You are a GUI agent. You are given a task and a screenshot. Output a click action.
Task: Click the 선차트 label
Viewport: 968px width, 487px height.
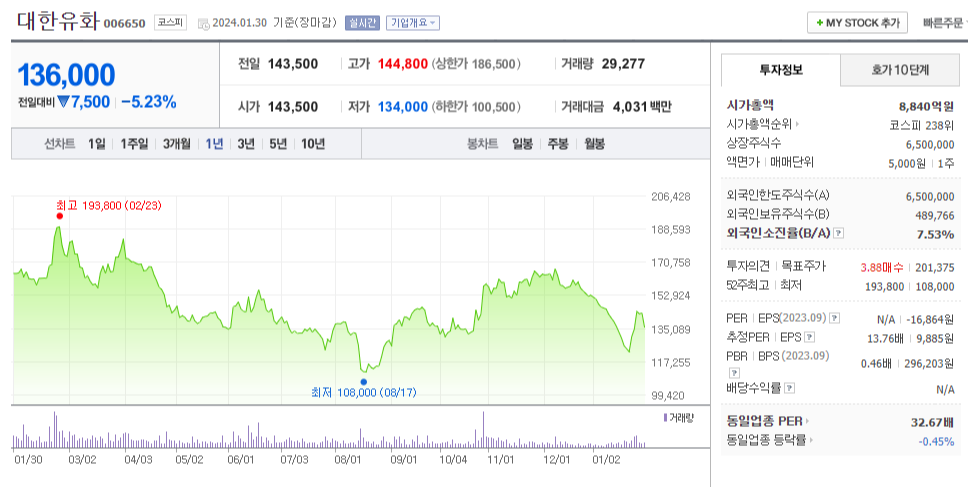(59, 144)
